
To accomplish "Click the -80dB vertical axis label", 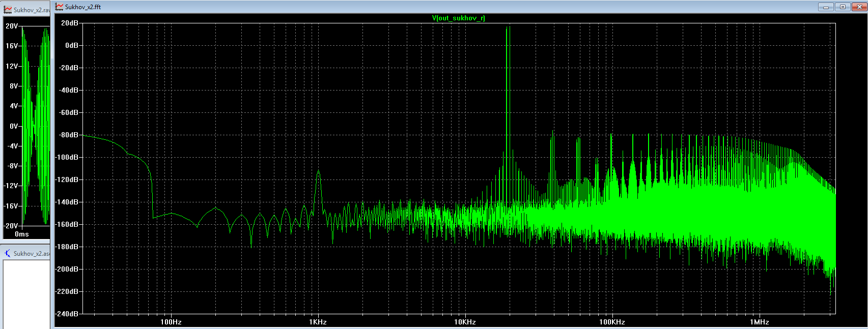I will tap(68, 135).
